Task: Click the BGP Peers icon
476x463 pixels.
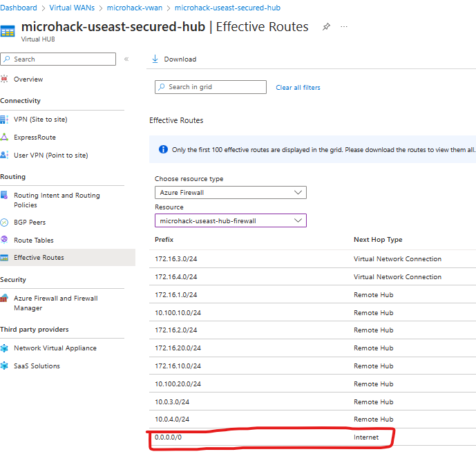Action: click(4, 223)
